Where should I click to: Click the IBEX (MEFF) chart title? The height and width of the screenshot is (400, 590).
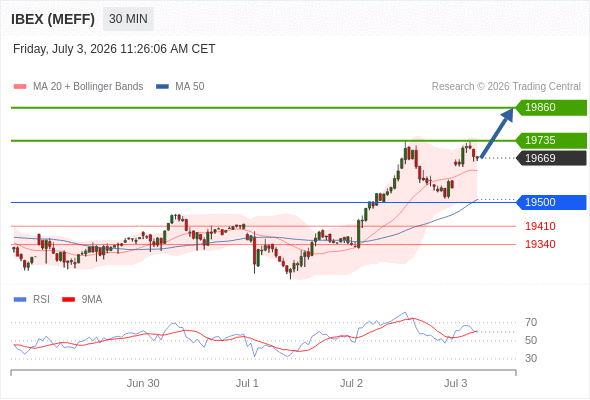53,19
